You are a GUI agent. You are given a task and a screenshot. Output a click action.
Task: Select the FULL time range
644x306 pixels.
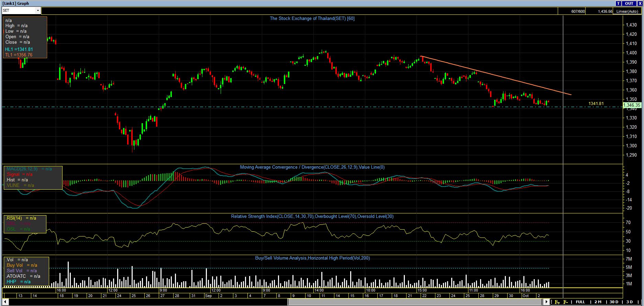(x=580, y=302)
